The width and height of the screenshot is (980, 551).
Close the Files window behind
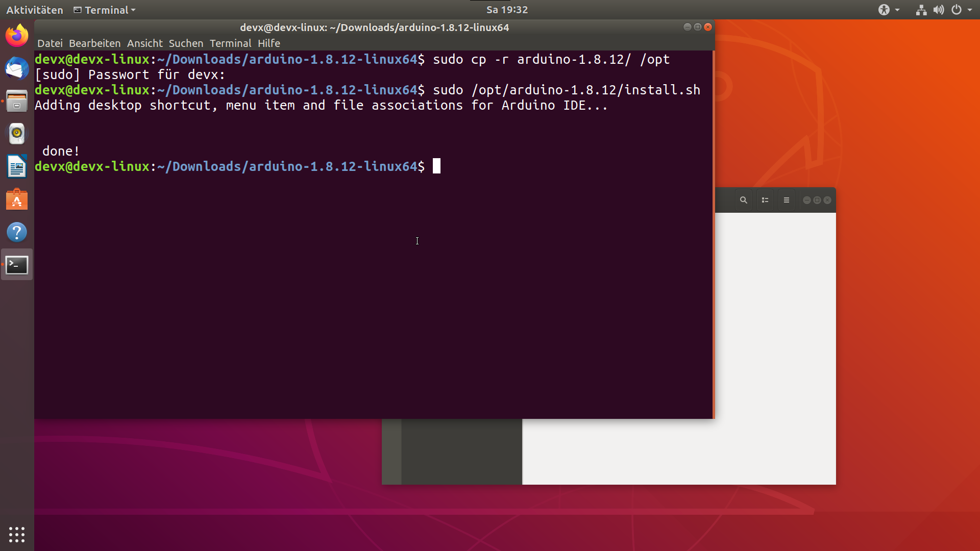point(827,200)
